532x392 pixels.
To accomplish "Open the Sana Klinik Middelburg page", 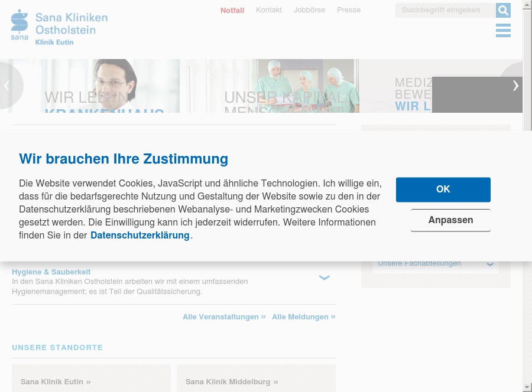I will (231, 381).
